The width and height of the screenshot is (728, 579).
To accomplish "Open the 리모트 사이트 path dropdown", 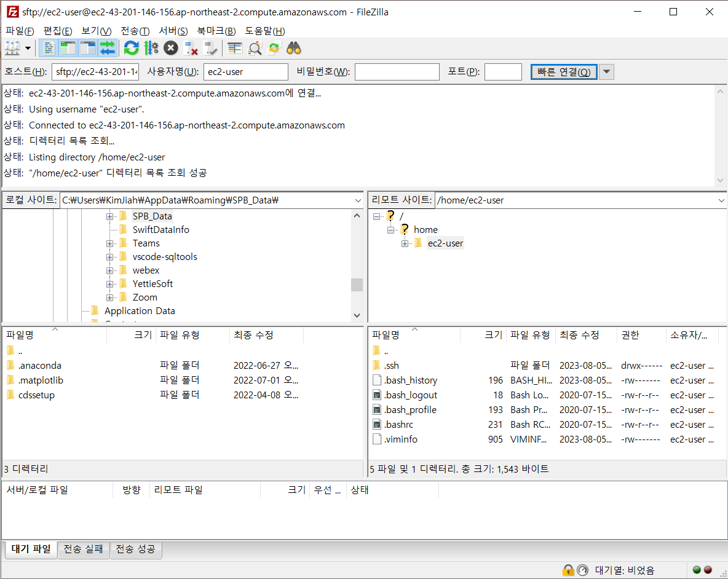I will point(721,200).
